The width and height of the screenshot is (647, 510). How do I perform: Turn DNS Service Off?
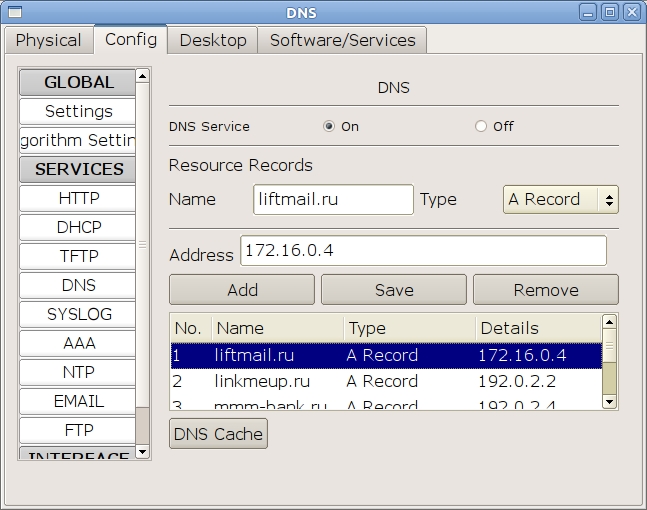click(x=481, y=127)
